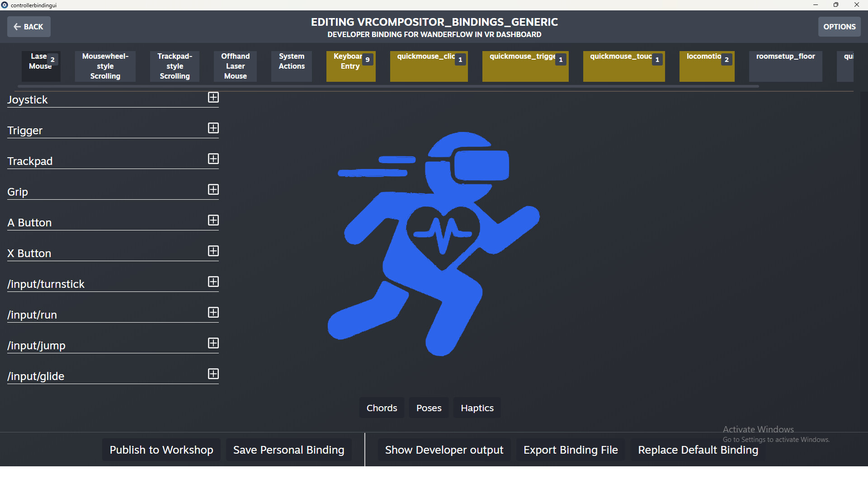The image size is (868, 488).
Task: Open the Trigger binding editor plus icon
Action: pyautogui.click(x=213, y=128)
